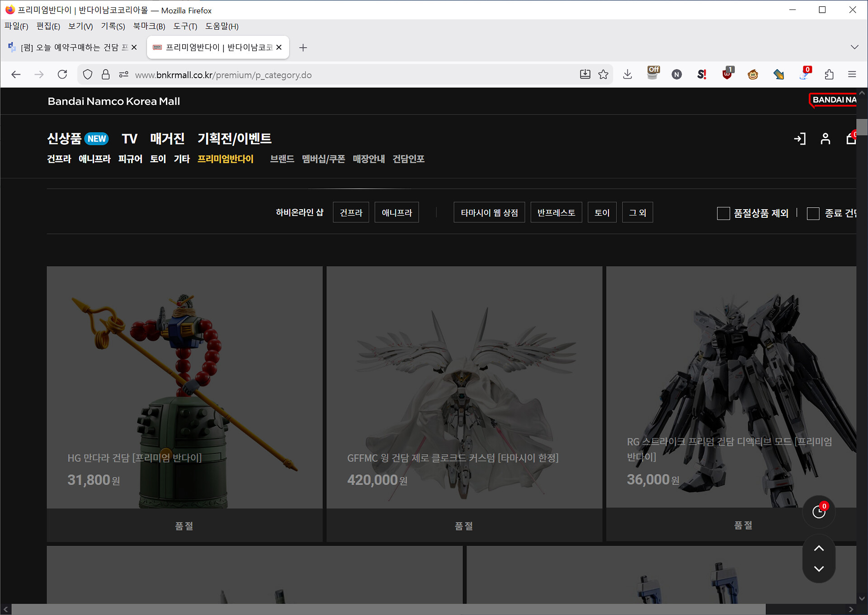Viewport: 868px width, 615px height.
Task: Click the site login arrow icon
Action: click(x=800, y=139)
